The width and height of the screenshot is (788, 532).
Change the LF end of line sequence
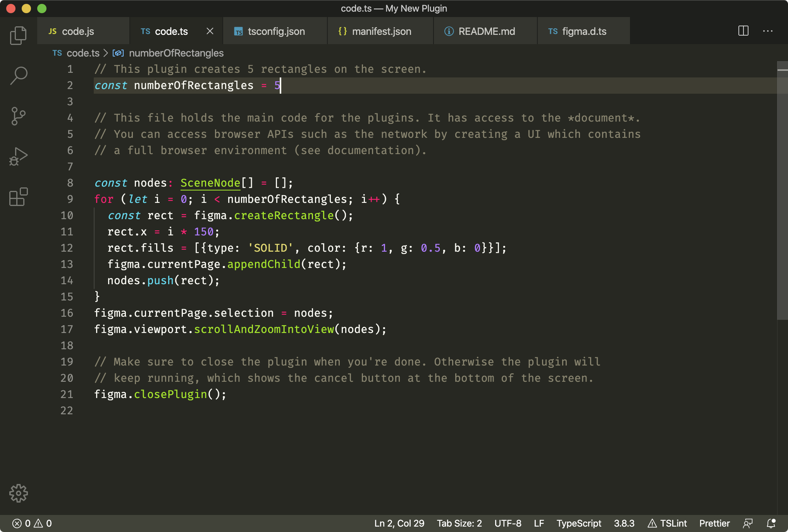point(539,523)
